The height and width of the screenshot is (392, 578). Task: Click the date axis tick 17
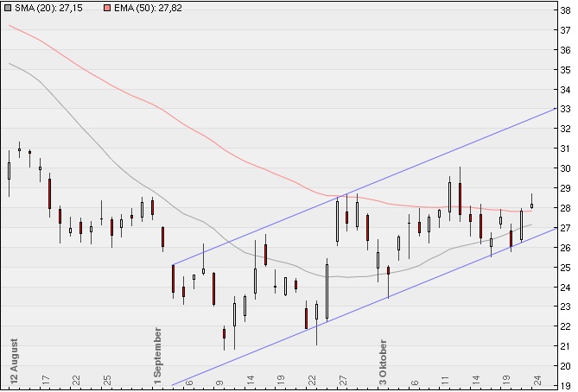[x=46, y=380]
